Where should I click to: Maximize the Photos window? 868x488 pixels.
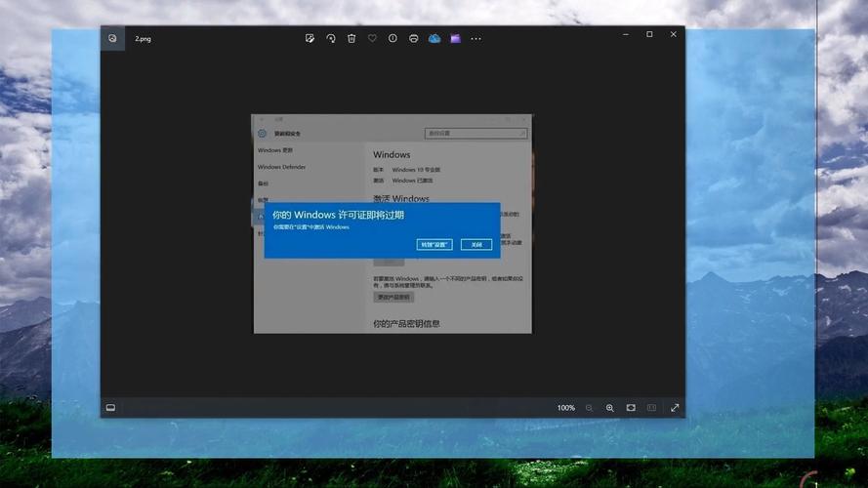pos(650,34)
